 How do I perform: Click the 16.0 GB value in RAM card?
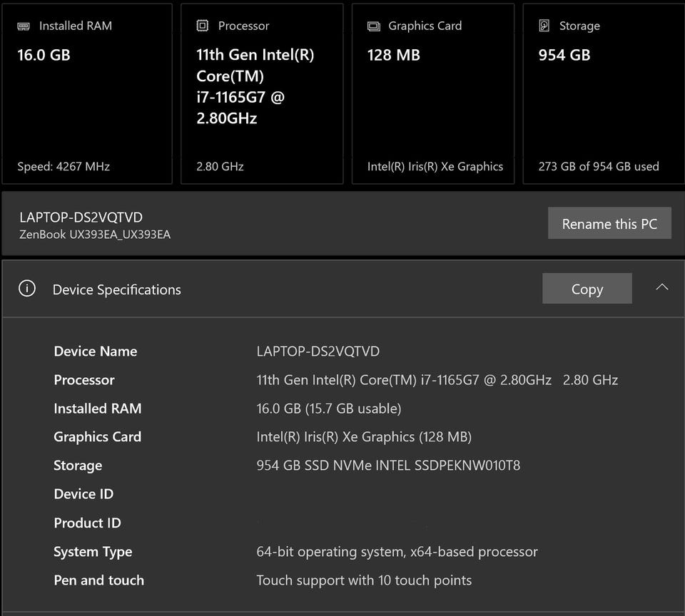(44, 55)
